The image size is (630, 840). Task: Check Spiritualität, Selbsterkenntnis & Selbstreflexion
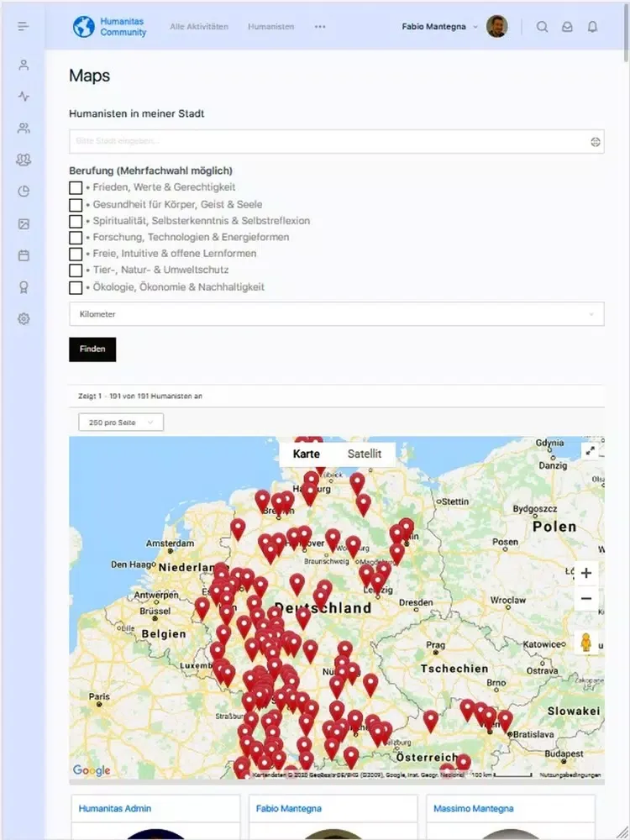click(x=76, y=221)
